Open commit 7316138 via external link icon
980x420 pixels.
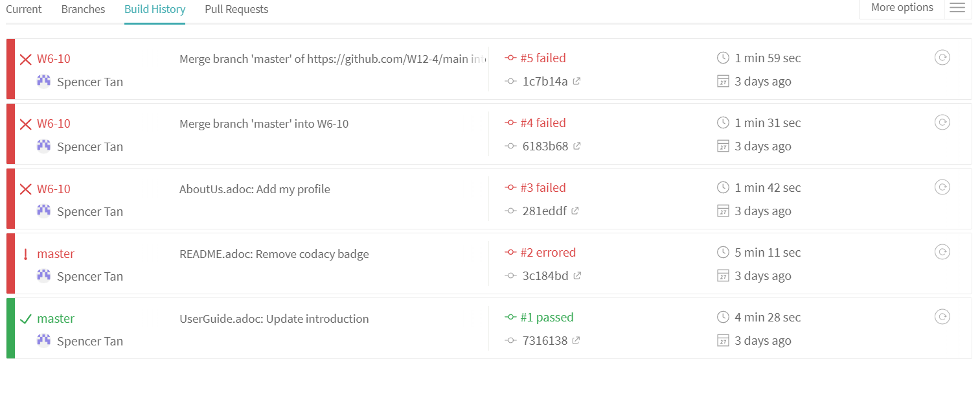point(576,340)
